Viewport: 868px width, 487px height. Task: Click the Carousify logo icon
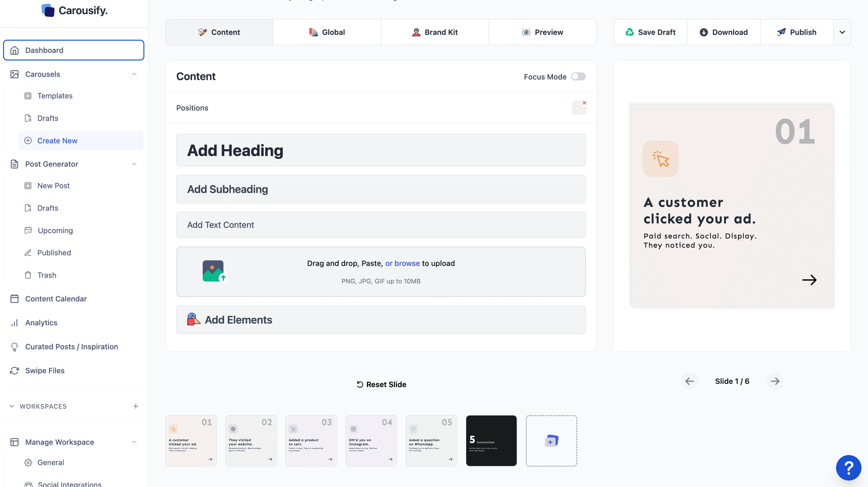pyautogui.click(x=48, y=10)
